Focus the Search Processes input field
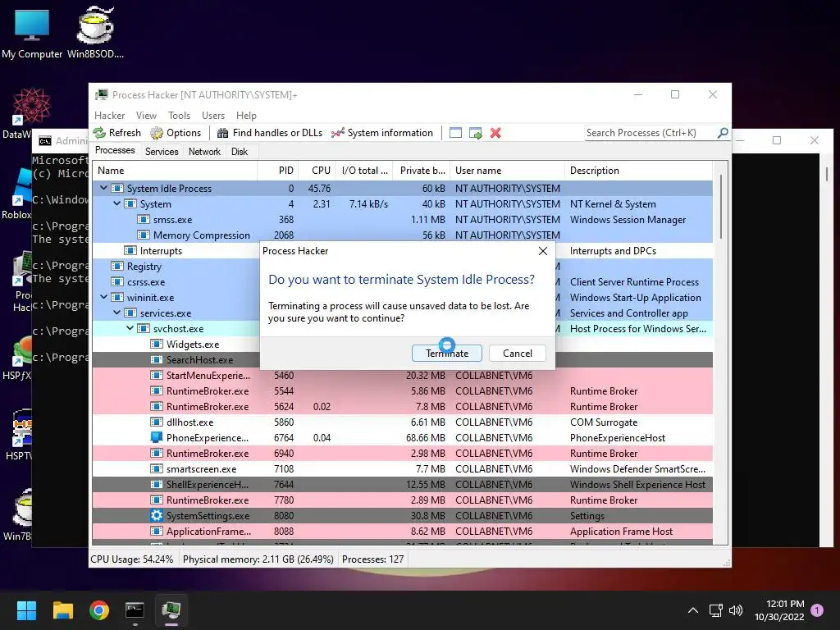The width and height of the screenshot is (840, 630). [650, 133]
